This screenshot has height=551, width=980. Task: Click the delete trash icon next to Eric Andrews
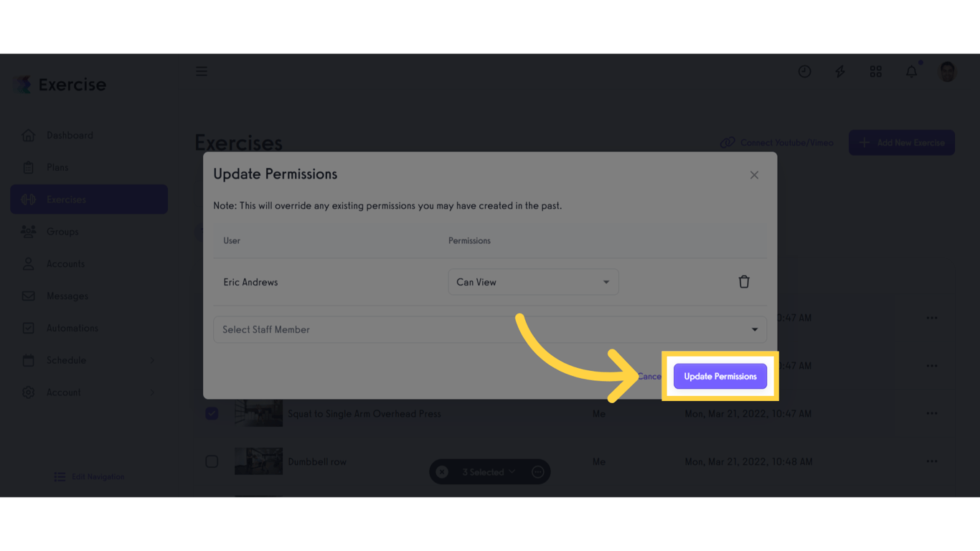pyautogui.click(x=744, y=281)
